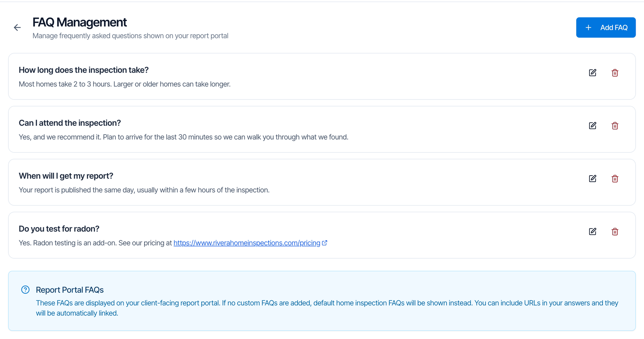
Task: Delete the 'Do you test for radon?' FAQ
Action: pyautogui.click(x=615, y=232)
